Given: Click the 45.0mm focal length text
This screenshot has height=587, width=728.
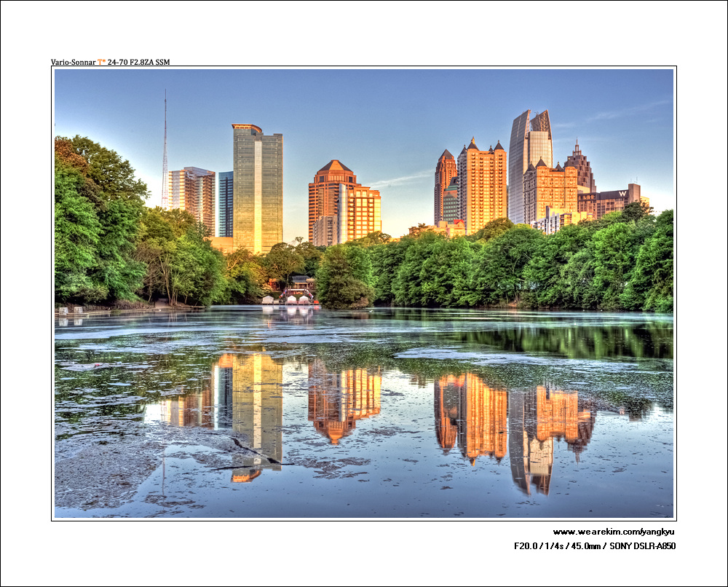Looking at the screenshot, I should [581, 545].
